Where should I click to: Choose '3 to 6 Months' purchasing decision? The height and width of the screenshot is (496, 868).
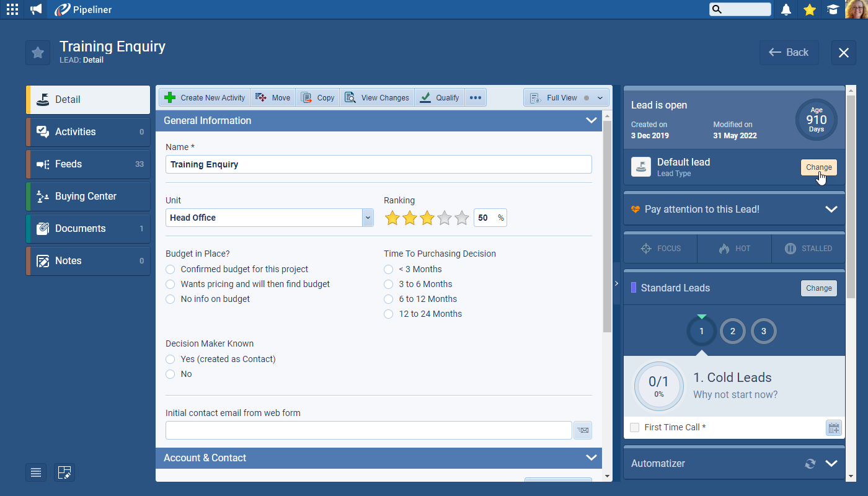tap(389, 284)
